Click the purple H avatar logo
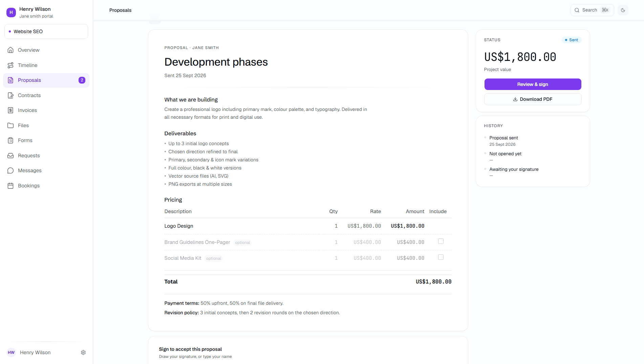The width and height of the screenshot is (644, 364). [x=11, y=12]
